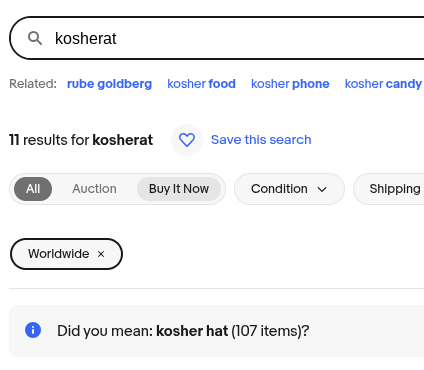Click the 11 results for kosherat heading
Viewport: 424px width, 370px height.
[81, 140]
